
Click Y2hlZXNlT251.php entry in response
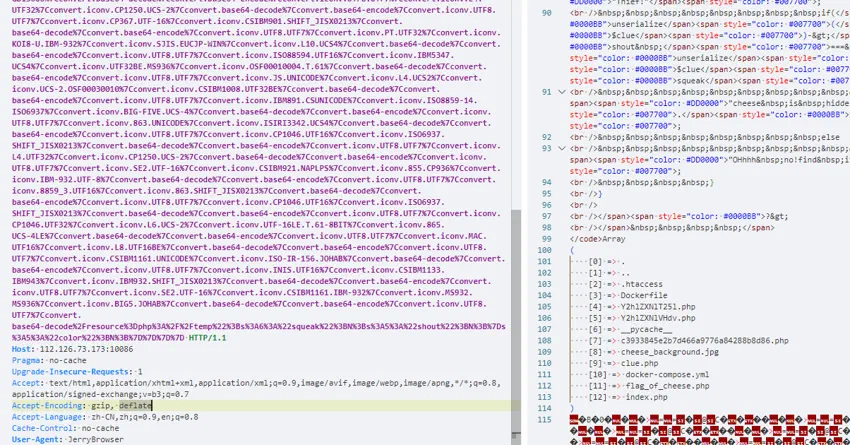(x=658, y=307)
